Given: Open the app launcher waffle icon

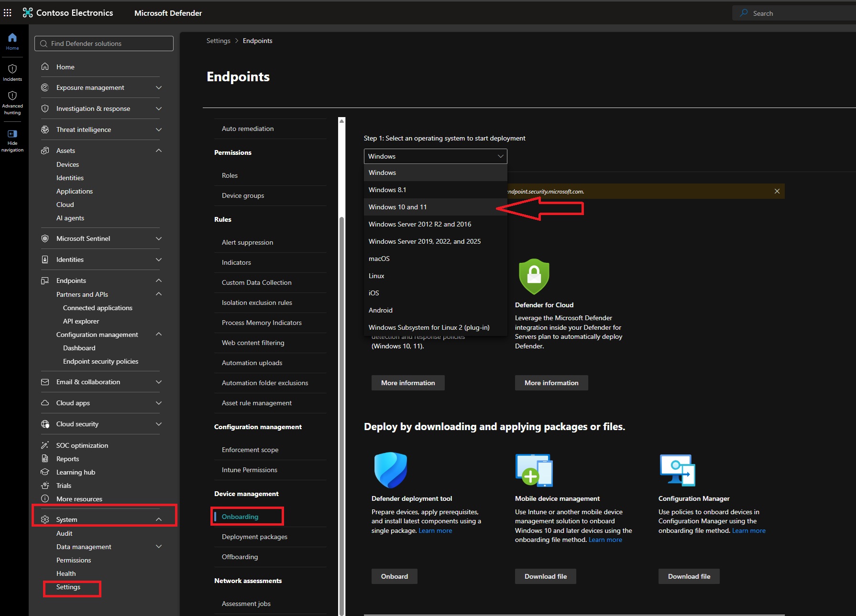Looking at the screenshot, I should (8, 13).
